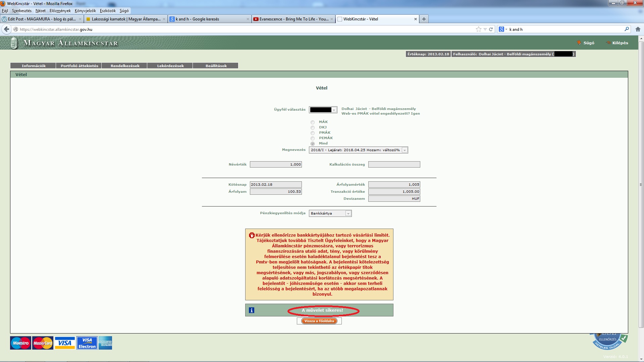Click the page vertical scrollbar
This screenshot has height=362, width=644.
point(641,184)
